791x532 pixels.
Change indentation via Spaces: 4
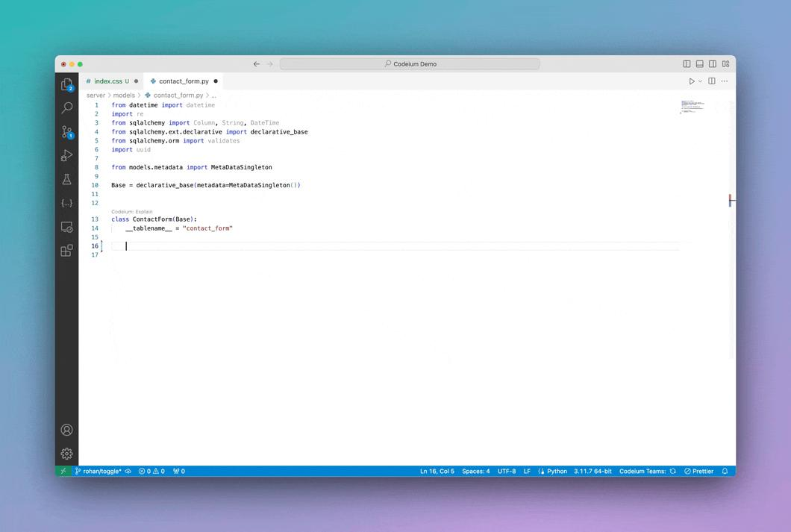(x=475, y=471)
